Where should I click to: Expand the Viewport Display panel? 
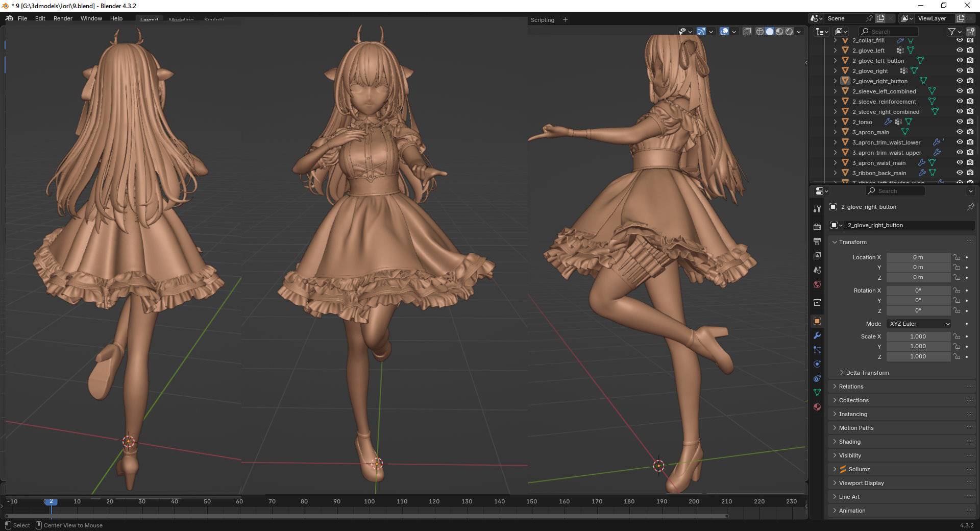[x=861, y=483]
